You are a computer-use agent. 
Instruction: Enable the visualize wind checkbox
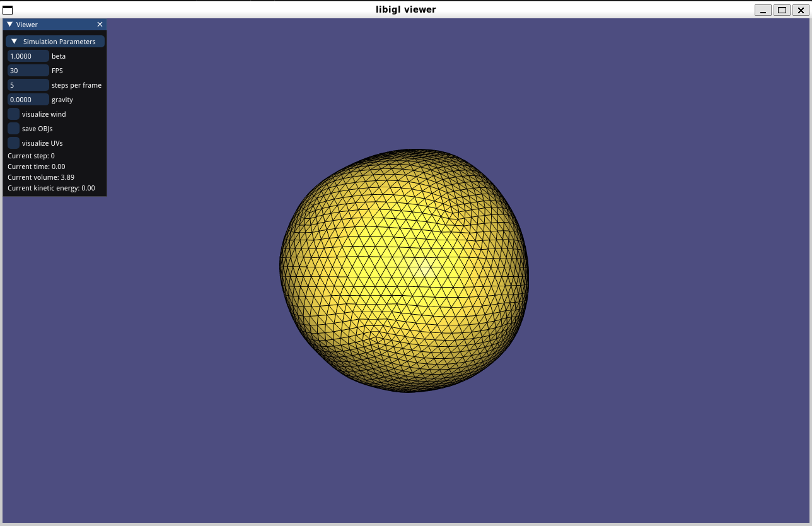click(x=13, y=114)
